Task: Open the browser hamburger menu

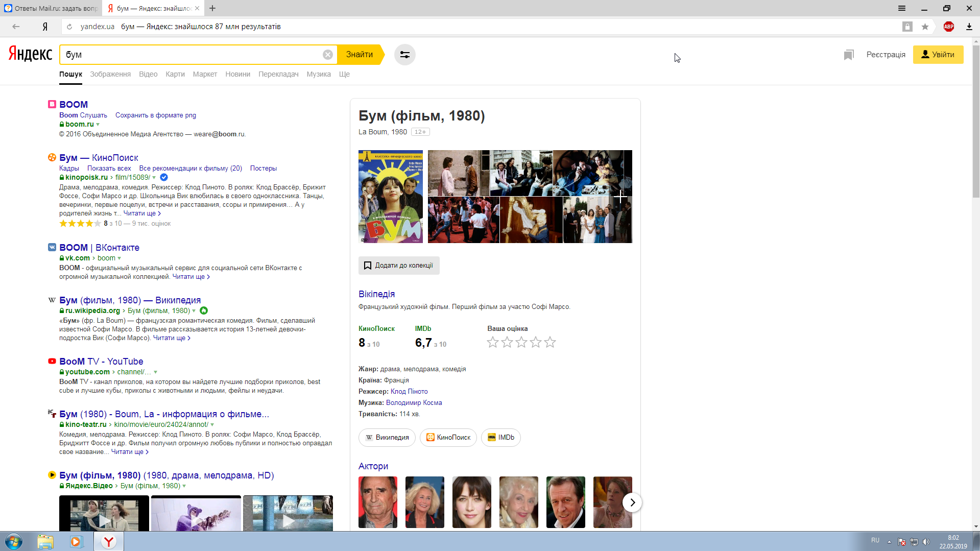Action: (x=902, y=8)
